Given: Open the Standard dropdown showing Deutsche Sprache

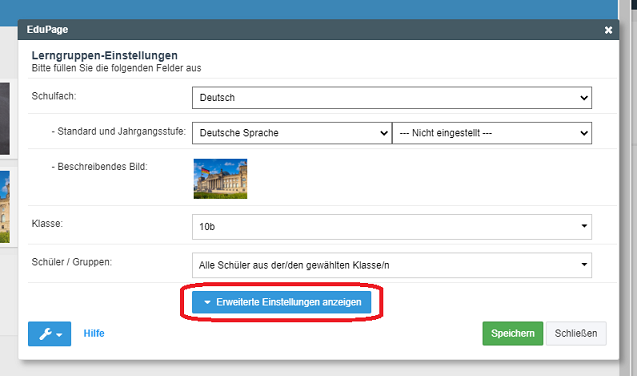Looking at the screenshot, I should tap(292, 133).
